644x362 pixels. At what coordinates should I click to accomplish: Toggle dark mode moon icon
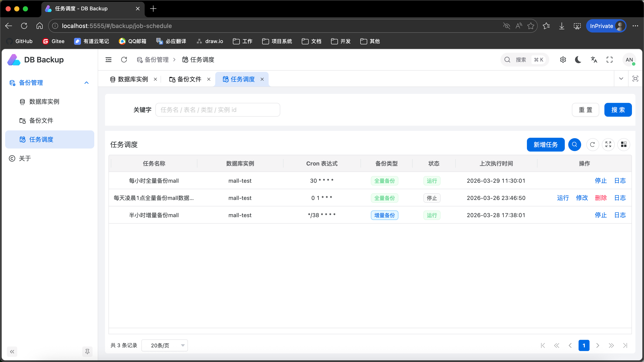[578, 59]
